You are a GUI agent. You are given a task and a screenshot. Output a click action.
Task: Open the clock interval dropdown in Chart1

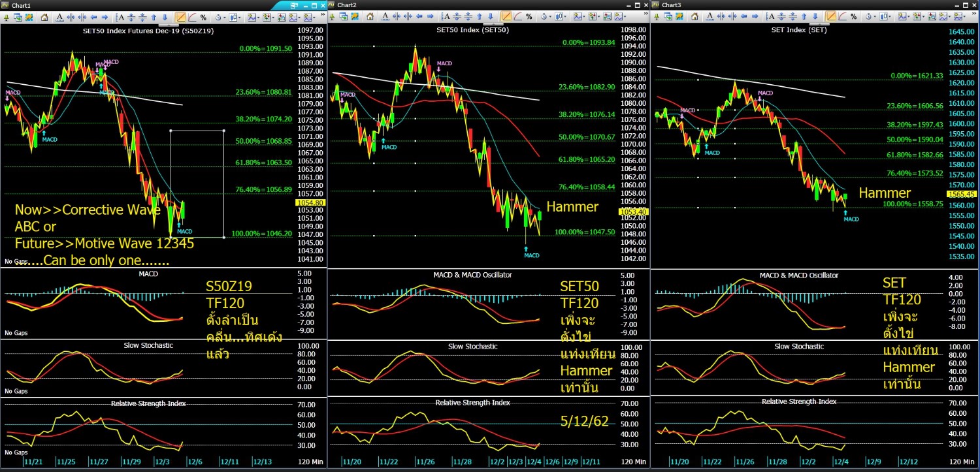[x=221, y=17]
